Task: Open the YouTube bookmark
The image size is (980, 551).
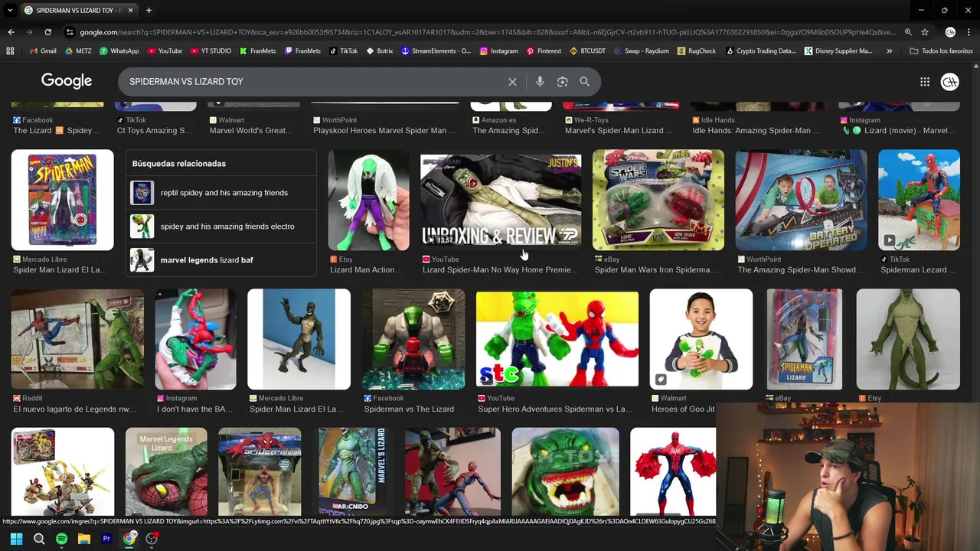Action: click(165, 51)
